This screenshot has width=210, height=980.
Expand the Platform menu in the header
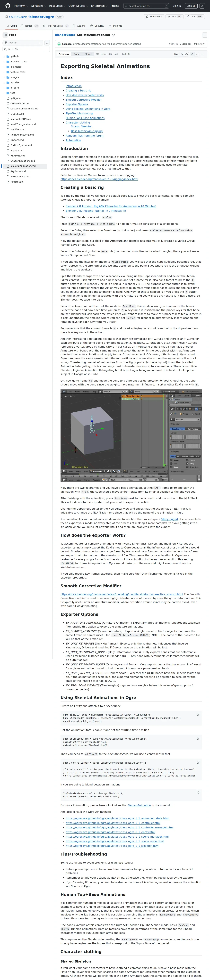(21, 6)
